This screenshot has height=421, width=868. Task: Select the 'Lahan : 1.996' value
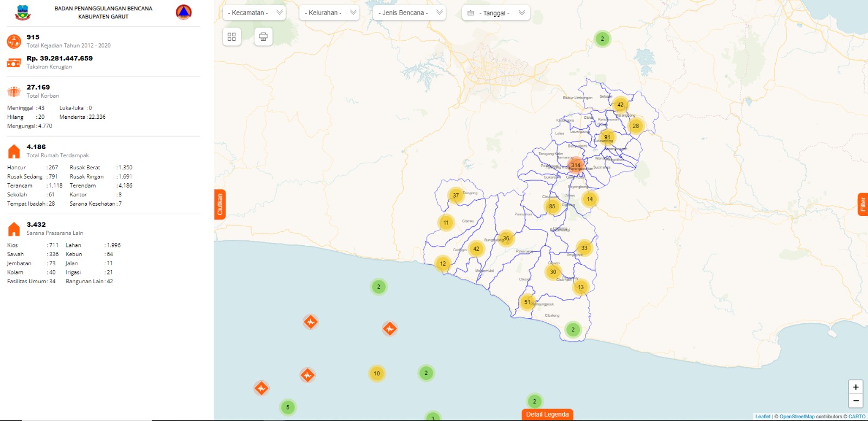point(93,245)
